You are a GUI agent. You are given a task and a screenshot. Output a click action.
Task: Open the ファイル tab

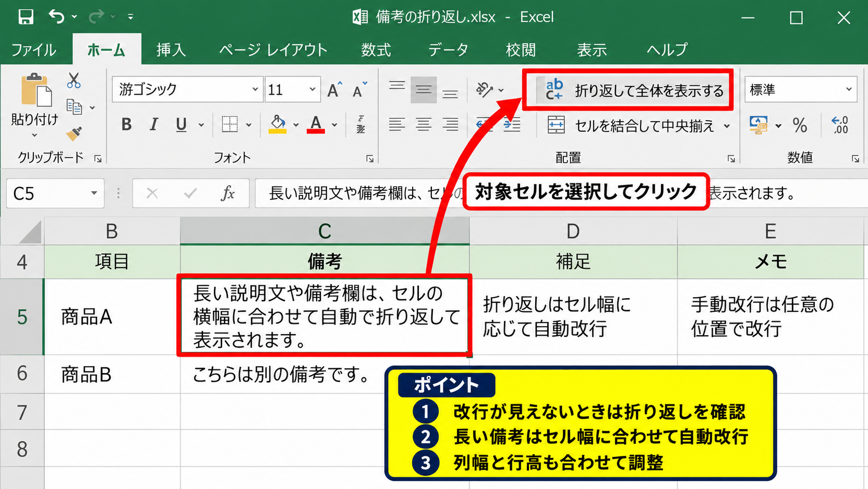[34, 50]
